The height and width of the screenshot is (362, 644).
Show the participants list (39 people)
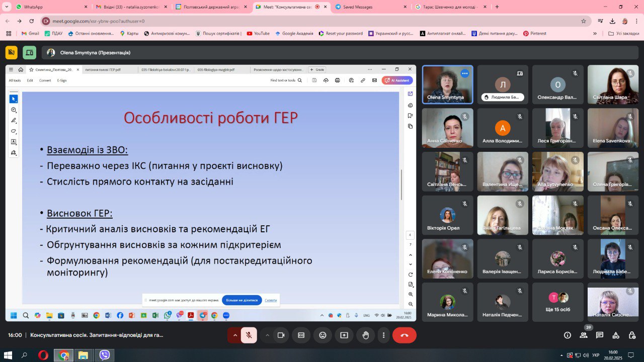click(x=584, y=335)
